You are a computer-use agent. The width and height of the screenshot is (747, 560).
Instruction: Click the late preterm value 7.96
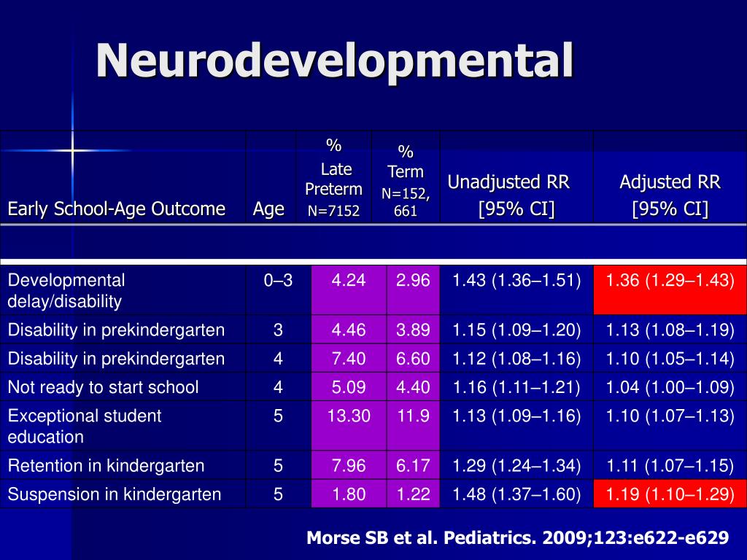pos(349,466)
